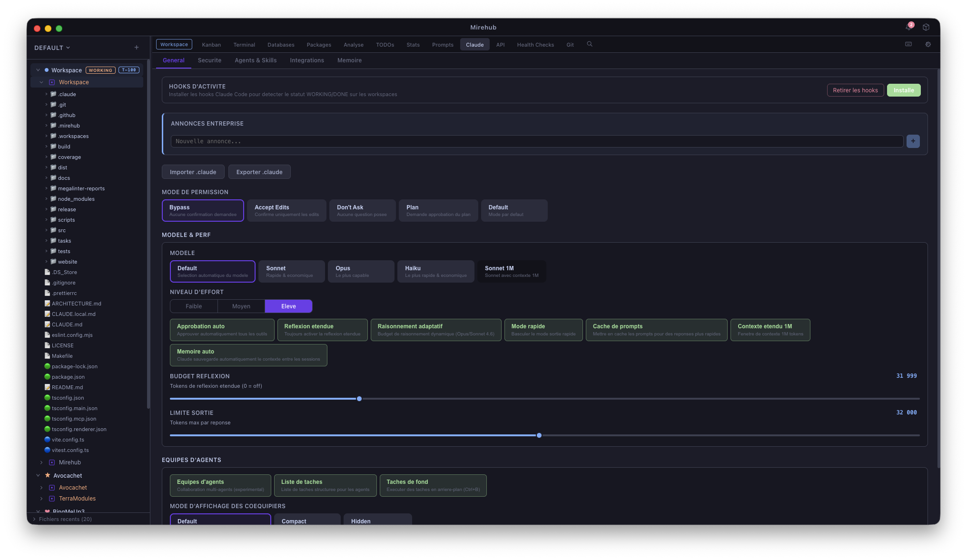This screenshot has height=560, width=967.
Task: Click the keyboard shortcuts icon
Action: (x=908, y=44)
